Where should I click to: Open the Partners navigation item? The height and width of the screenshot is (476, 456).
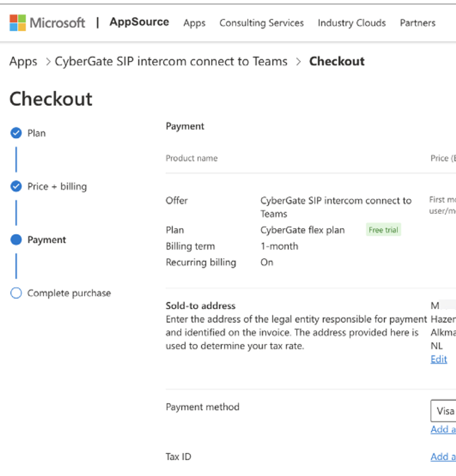point(417,23)
